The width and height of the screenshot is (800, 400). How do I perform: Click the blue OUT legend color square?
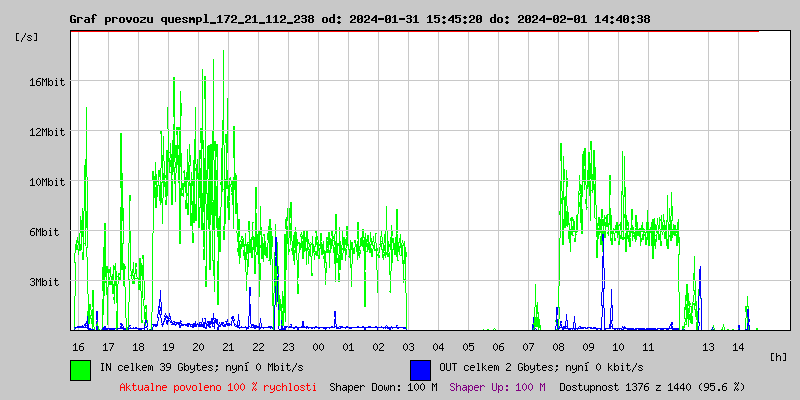pyautogui.click(x=420, y=369)
